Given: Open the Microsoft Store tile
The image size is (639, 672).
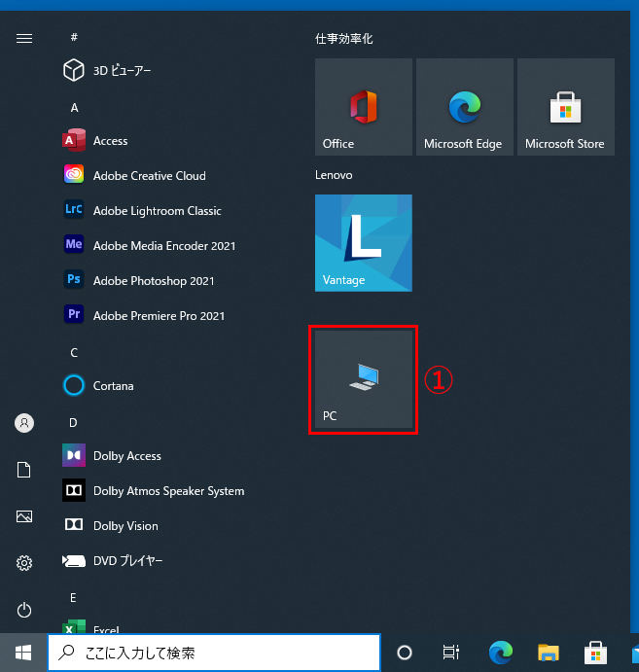Looking at the screenshot, I should 566,107.
